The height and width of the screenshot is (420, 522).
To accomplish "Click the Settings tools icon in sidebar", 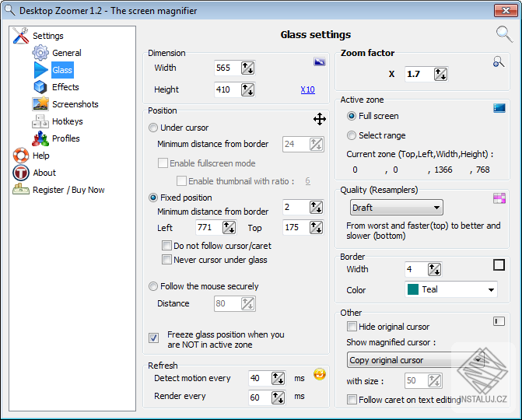I will pos(21,36).
